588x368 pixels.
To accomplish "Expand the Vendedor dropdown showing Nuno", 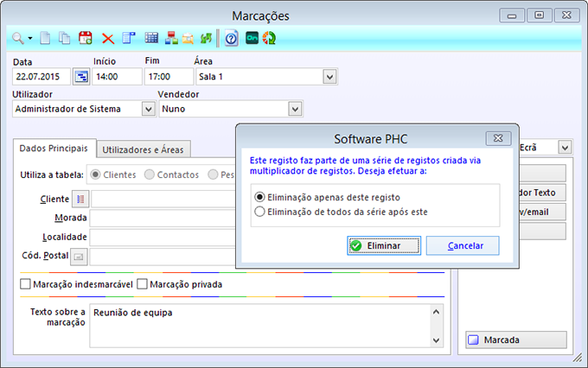I will click(x=295, y=110).
